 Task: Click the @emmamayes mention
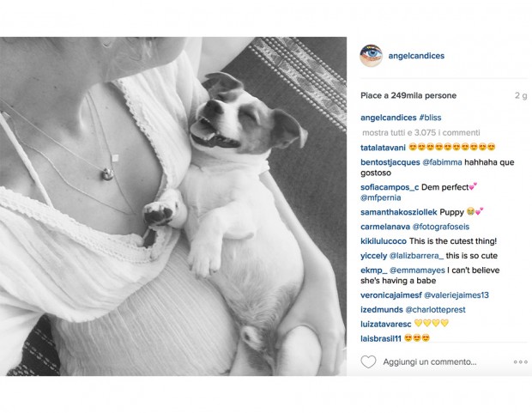click(x=417, y=270)
